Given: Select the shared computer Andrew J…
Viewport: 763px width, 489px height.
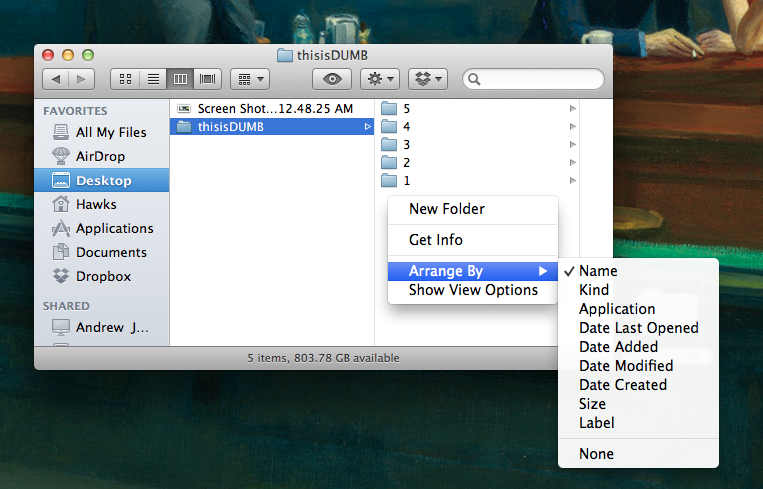Looking at the screenshot, I should [x=102, y=327].
